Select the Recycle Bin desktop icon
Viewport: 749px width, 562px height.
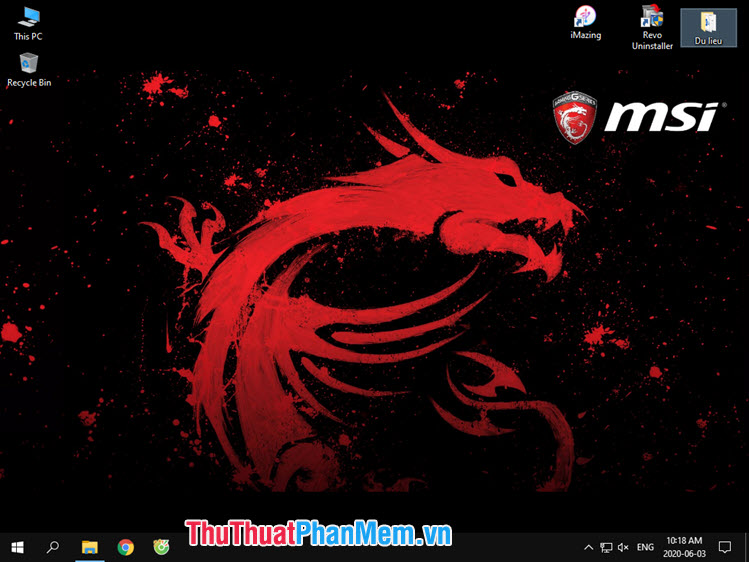coord(29,70)
